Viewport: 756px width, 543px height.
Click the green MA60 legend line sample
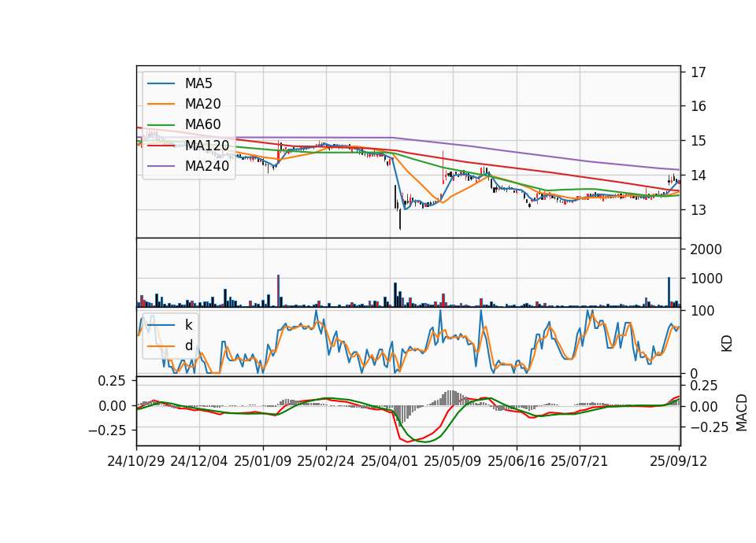[x=161, y=124]
